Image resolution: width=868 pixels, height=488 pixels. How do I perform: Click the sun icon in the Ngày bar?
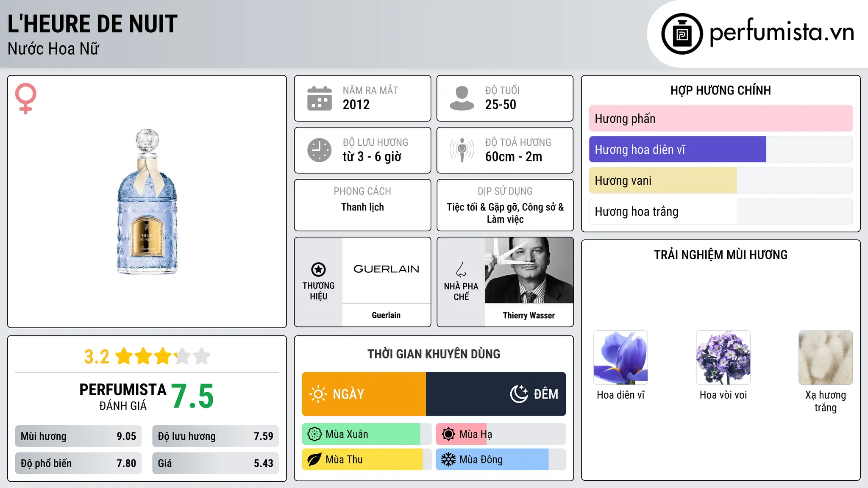point(318,394)
